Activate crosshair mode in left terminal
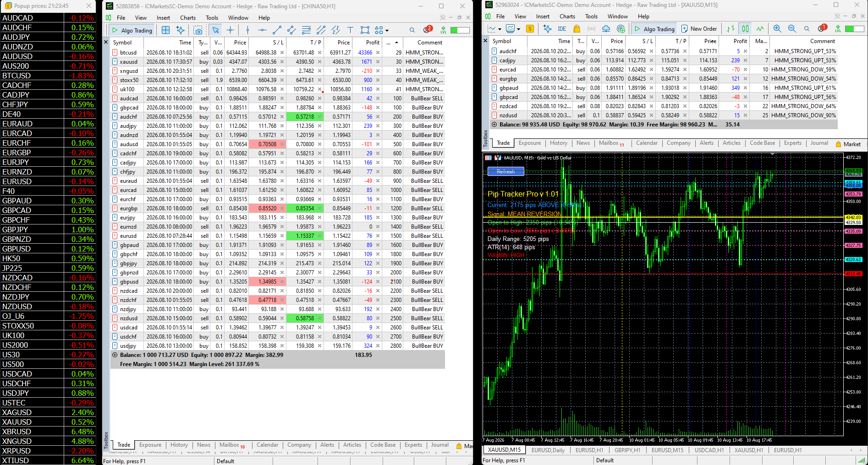Screen dimensions: 868x465 click(x=230, y=30)
